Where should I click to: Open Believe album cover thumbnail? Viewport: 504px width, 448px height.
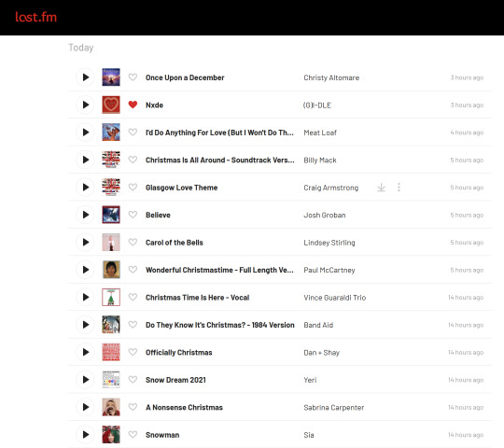[x=111, y=215]
